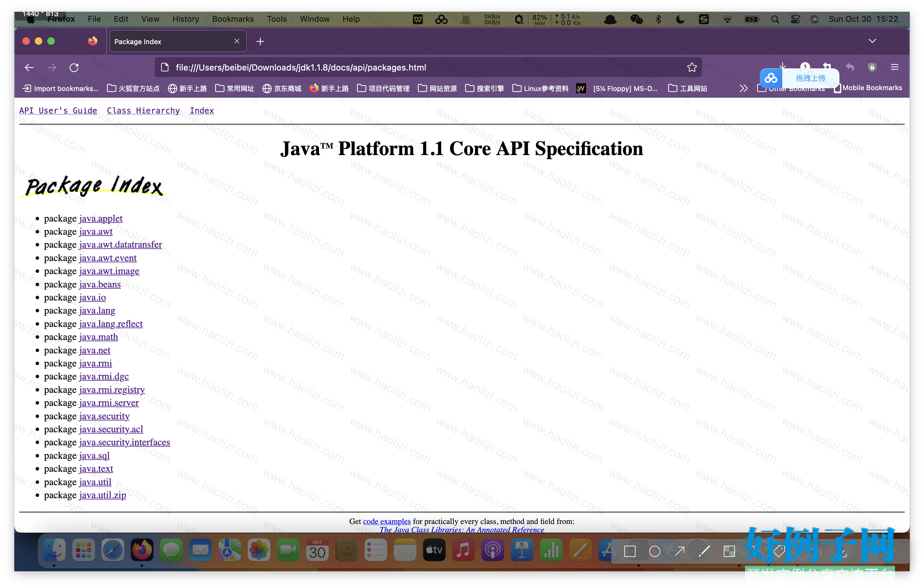Bookmark this page with the star icon
Viewport: 924px width, 588px height.
pos(692,67)
